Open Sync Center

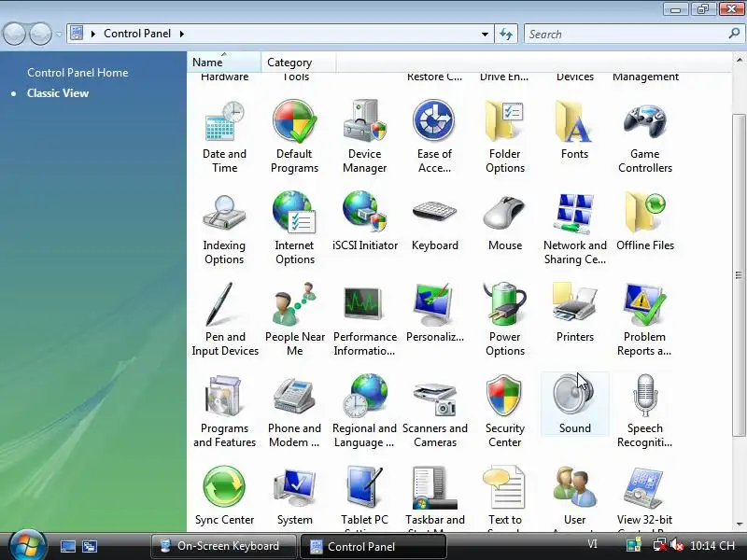pyautogui.click(x=224, y=496)
